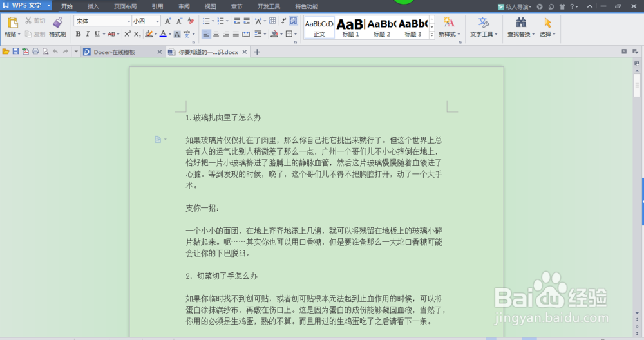Screen dimensions: 644x340
Task: Click the WPS 文字 application menu button
Action: [x=26, y=5]
